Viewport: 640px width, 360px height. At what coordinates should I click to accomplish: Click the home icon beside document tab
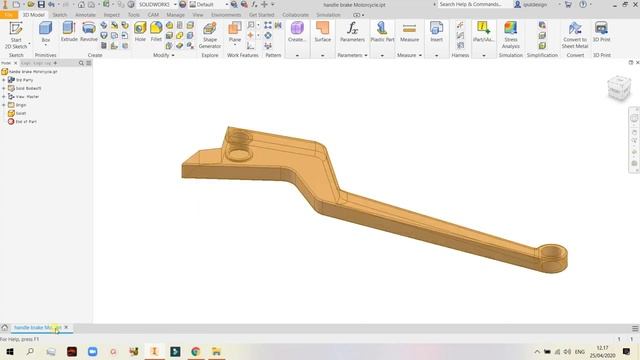pos(4,327)
